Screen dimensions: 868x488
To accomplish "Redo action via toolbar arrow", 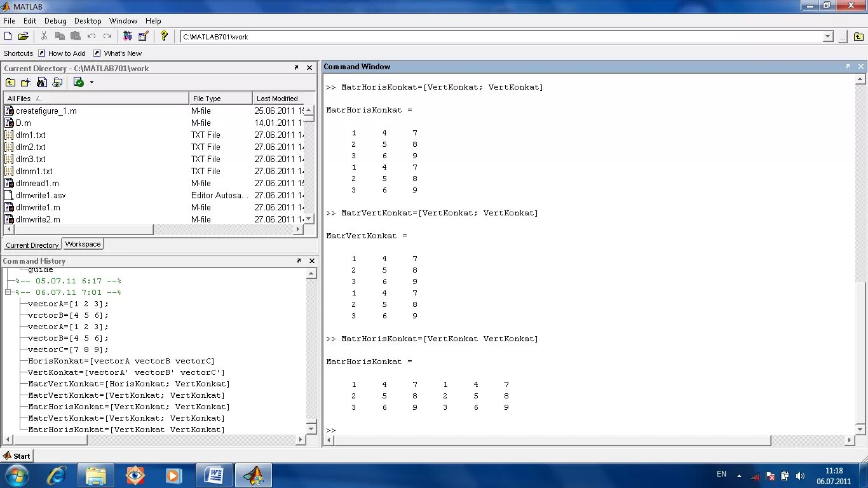I will [107, 36].
